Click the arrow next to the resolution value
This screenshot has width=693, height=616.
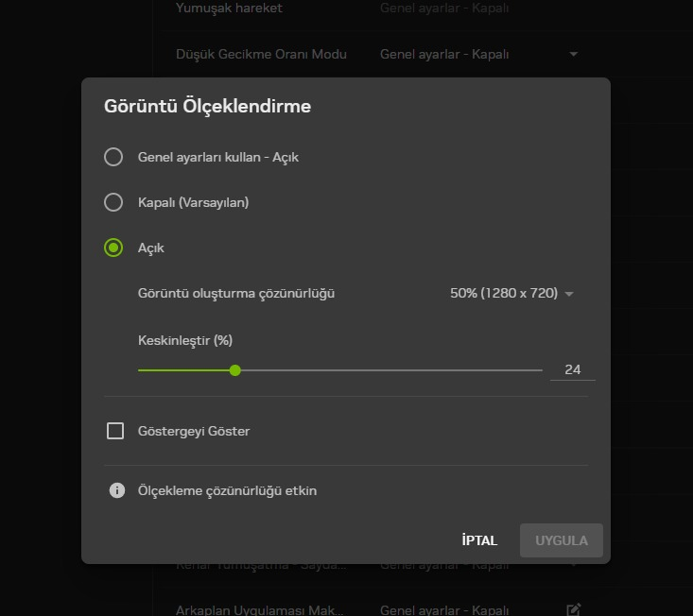[569, 294]
